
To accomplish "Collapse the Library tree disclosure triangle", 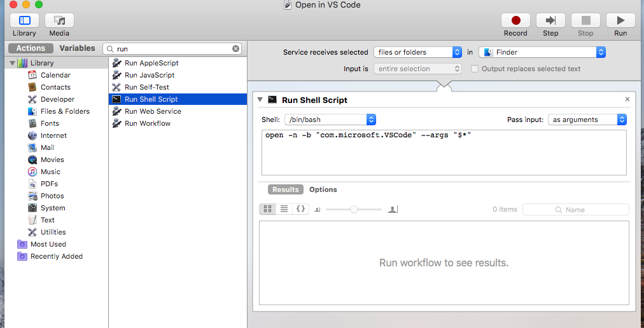I will pos(12,63).
